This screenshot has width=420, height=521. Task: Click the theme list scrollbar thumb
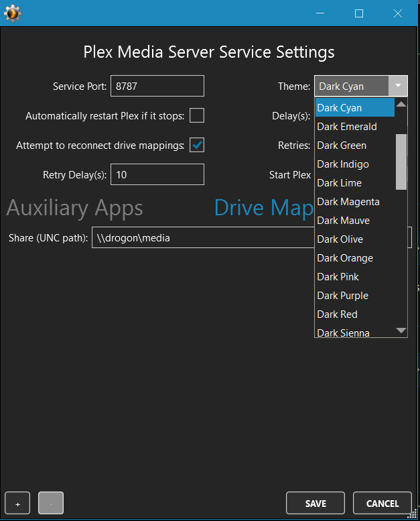pos(401,162)
